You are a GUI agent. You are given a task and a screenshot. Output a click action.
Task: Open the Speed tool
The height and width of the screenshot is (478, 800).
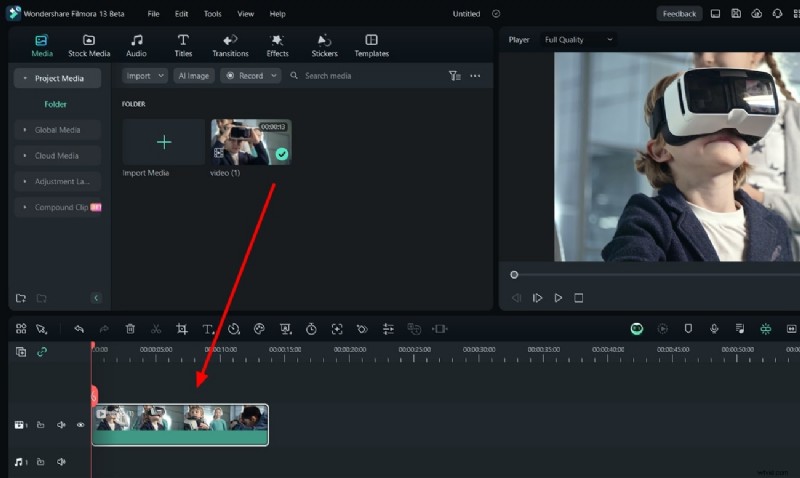[x=234, y=329]
